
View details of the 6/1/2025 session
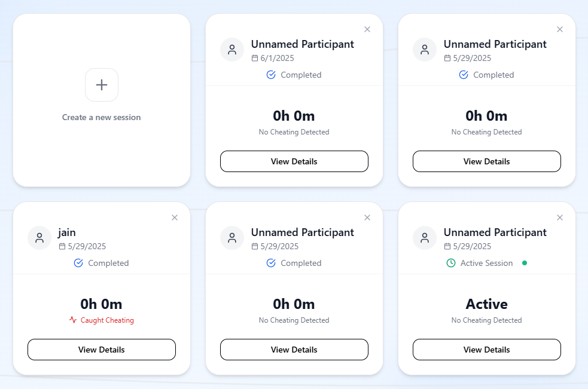(294, 161)
